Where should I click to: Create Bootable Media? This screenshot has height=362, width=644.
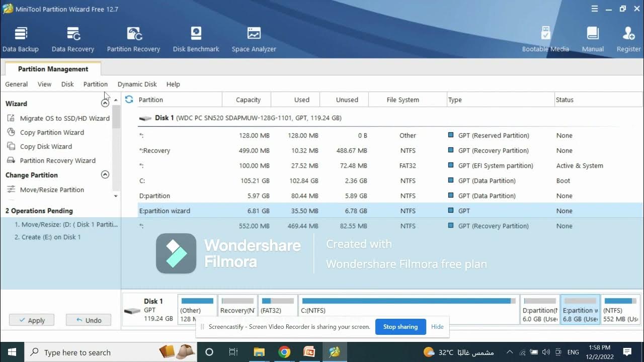click(x=545, y=39)
